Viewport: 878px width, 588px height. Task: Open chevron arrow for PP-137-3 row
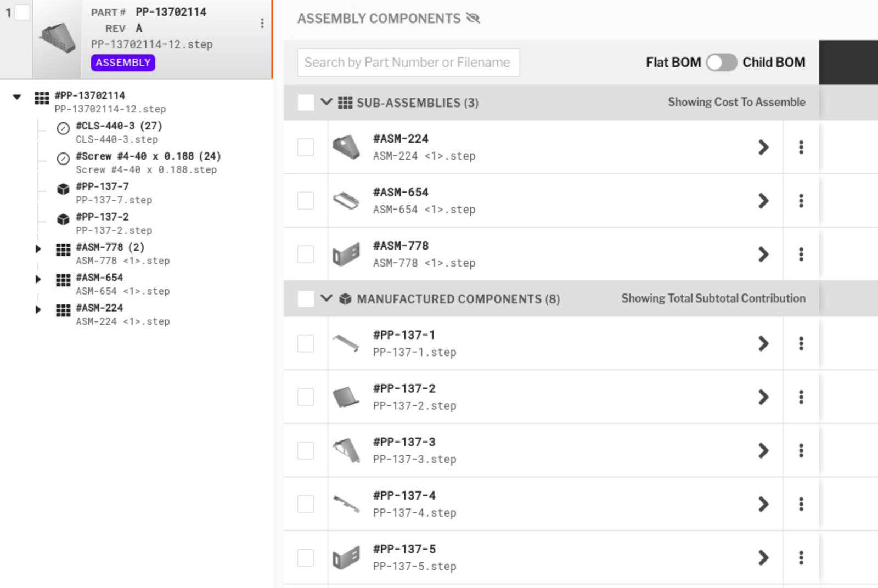tap(763, 450)
